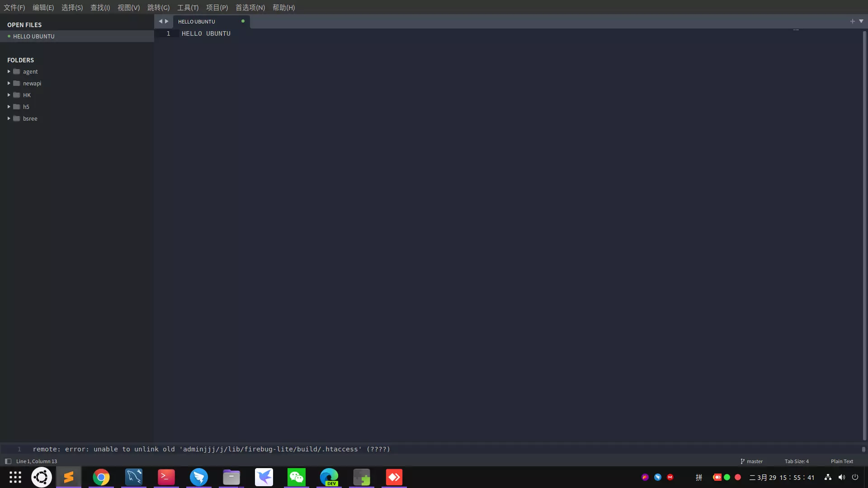Open the 文件(F) menu

pos(14,8)
